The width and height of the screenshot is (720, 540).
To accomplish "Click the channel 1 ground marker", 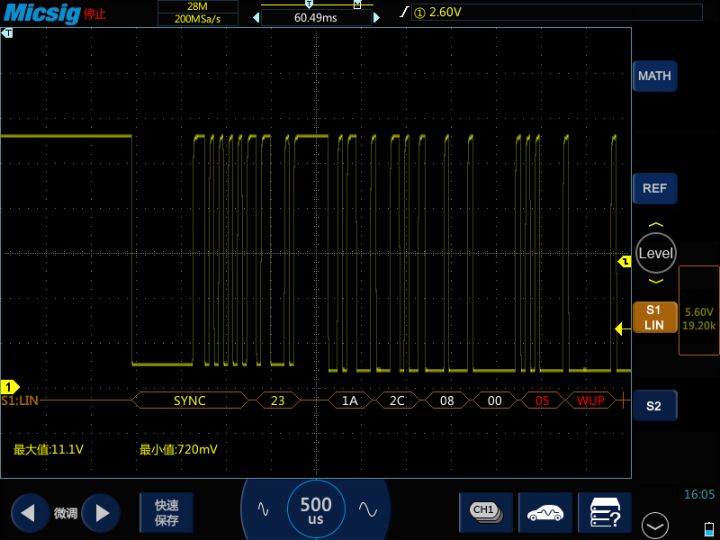I will pyautogui.click(x=10, y=387).
